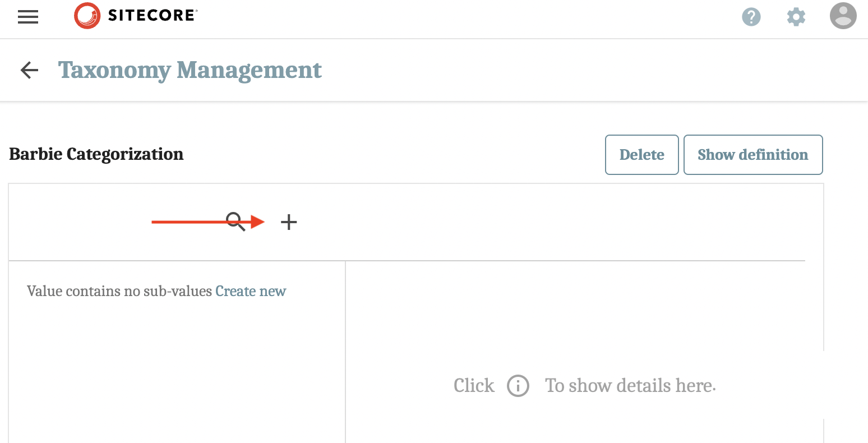
Task: Navigate back with the arrow icon
Action: (x=29, y=70)
